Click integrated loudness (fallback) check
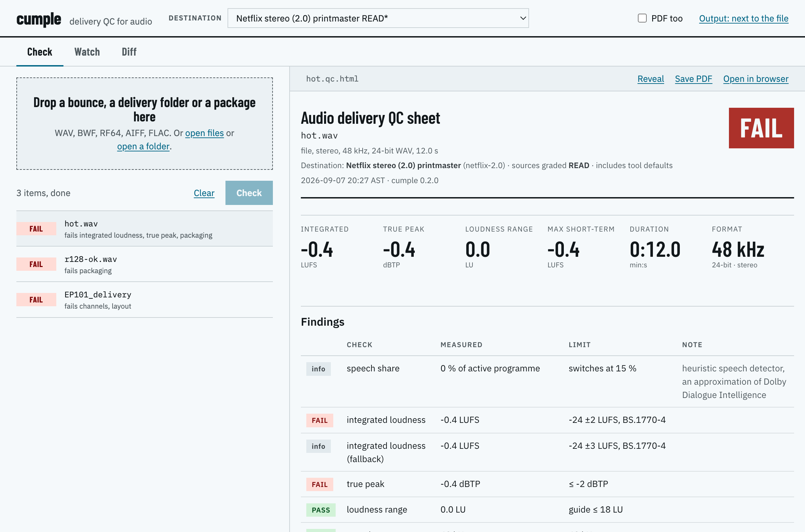Viewport: 805px width, 532px height. pos(386,452)
